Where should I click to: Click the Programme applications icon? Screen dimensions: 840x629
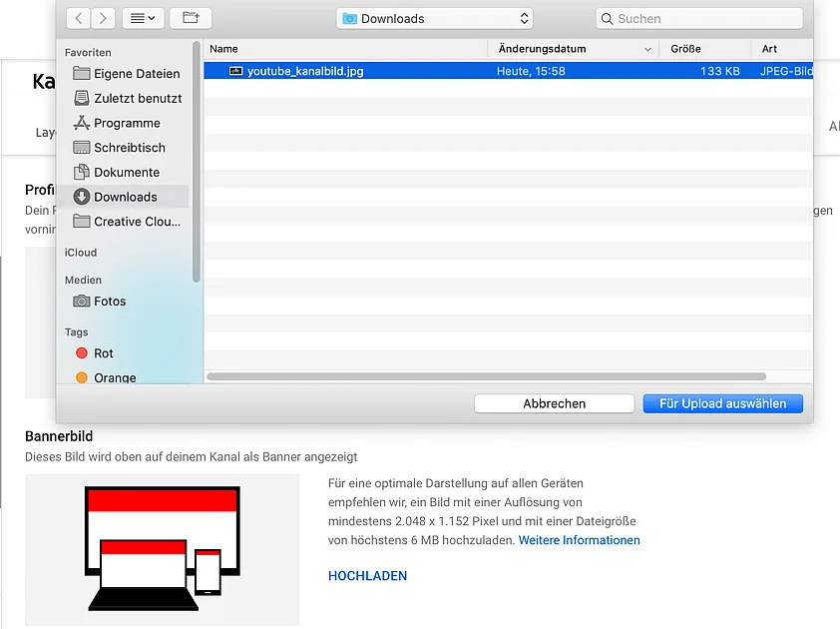[x=82, y=123]
